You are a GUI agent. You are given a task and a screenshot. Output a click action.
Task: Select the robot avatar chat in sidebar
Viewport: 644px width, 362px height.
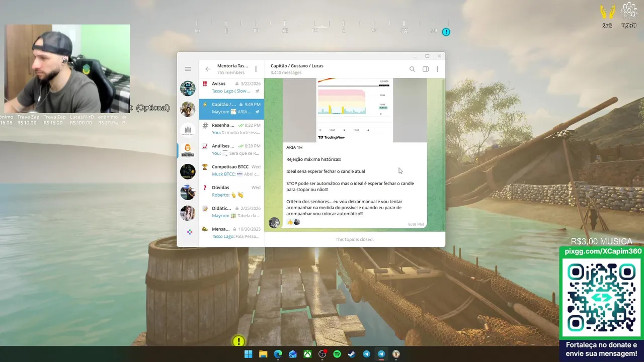(x=188, y=88)
